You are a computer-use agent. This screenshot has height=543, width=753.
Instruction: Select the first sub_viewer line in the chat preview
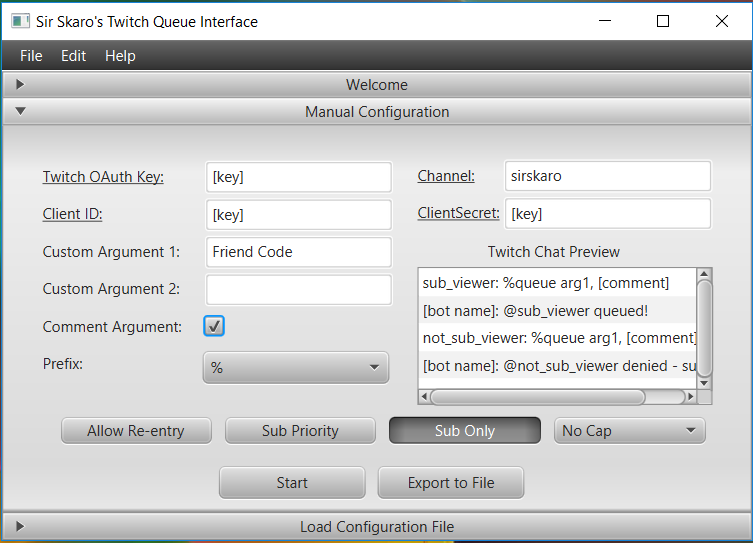click(x=557, y=283)
